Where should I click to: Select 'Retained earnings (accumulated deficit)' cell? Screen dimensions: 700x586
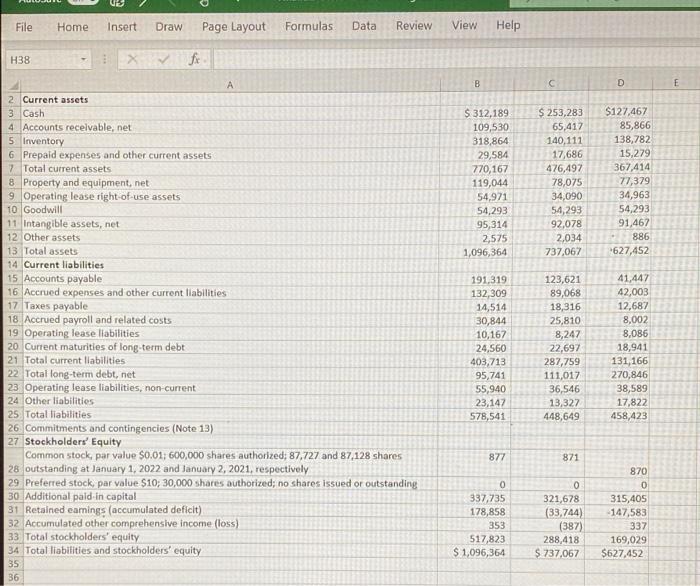(x=230, y=510)
